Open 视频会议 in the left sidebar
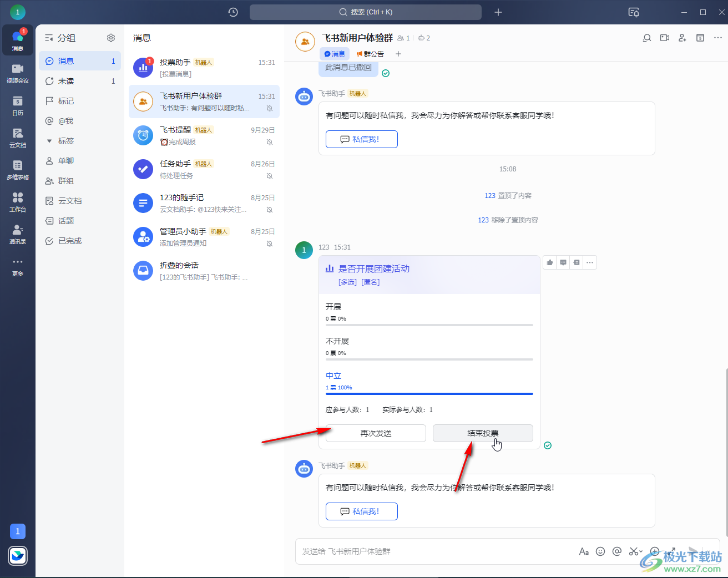The height and width of the screenshot is (578, 728). click(x=18, y=73)
